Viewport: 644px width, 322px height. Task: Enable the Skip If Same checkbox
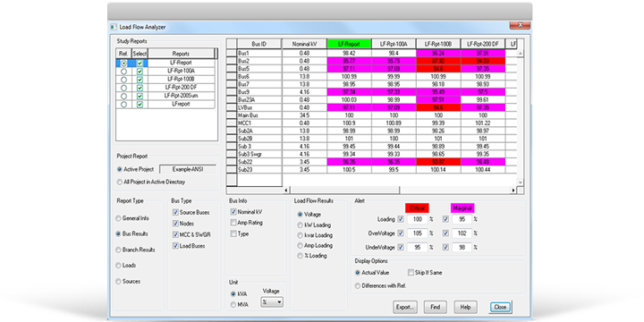[411, 272]
